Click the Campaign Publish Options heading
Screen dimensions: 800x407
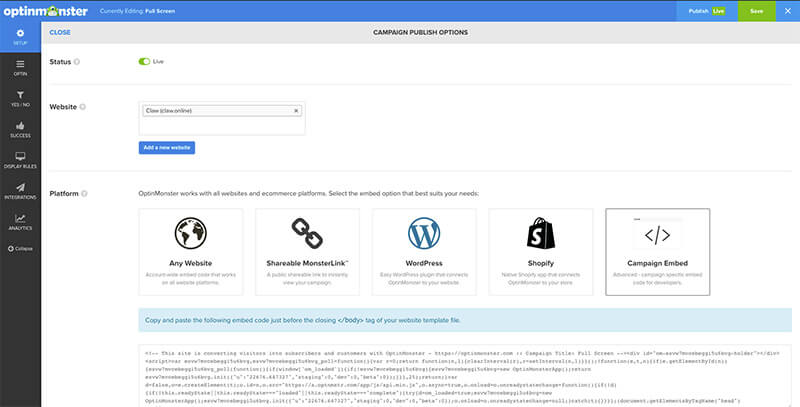420,32
